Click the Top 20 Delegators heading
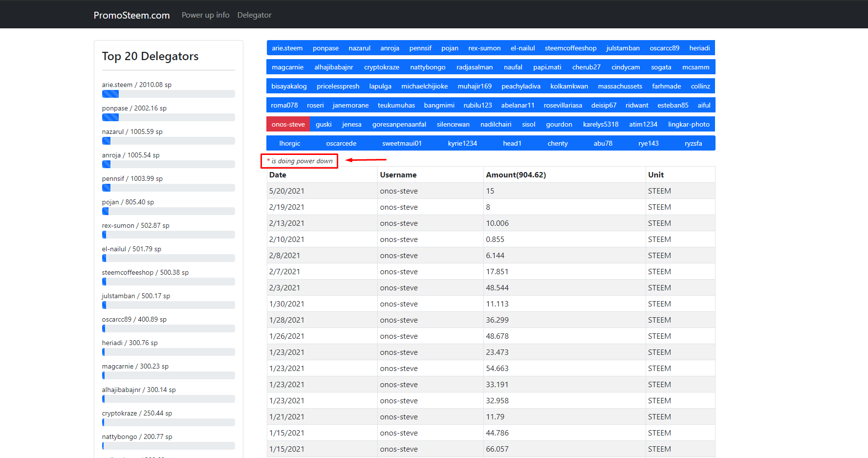The height and width of the screenshot is (458, 868). point(150,56)
